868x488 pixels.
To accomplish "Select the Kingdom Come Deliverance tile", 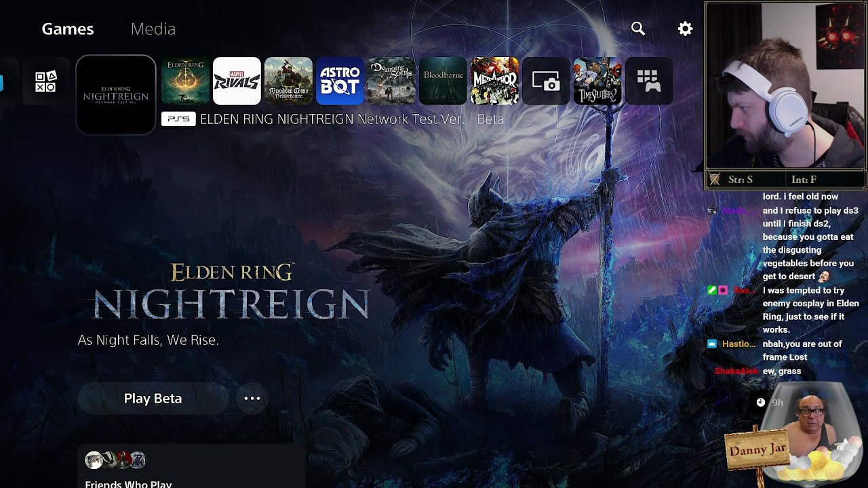I will [288, 81].
